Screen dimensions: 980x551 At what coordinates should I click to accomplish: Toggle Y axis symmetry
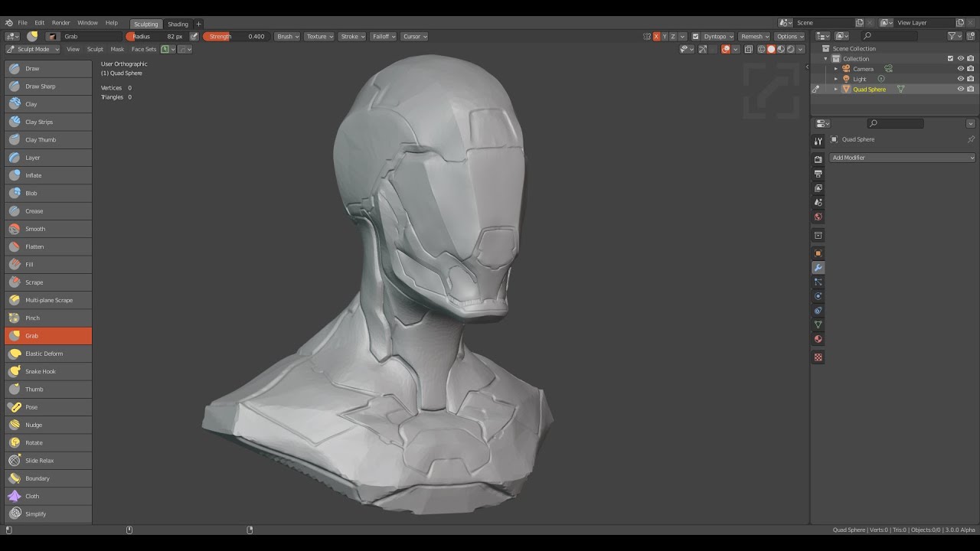pos(665,36)
